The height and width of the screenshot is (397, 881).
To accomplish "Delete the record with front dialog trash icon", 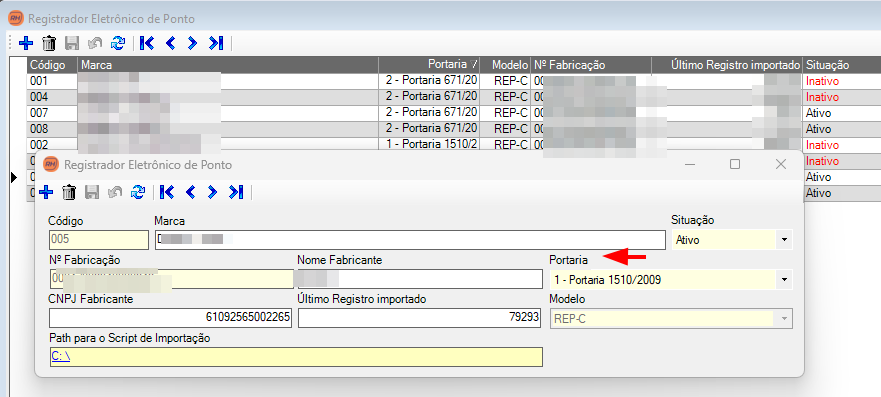I will (x=69, y=193).
